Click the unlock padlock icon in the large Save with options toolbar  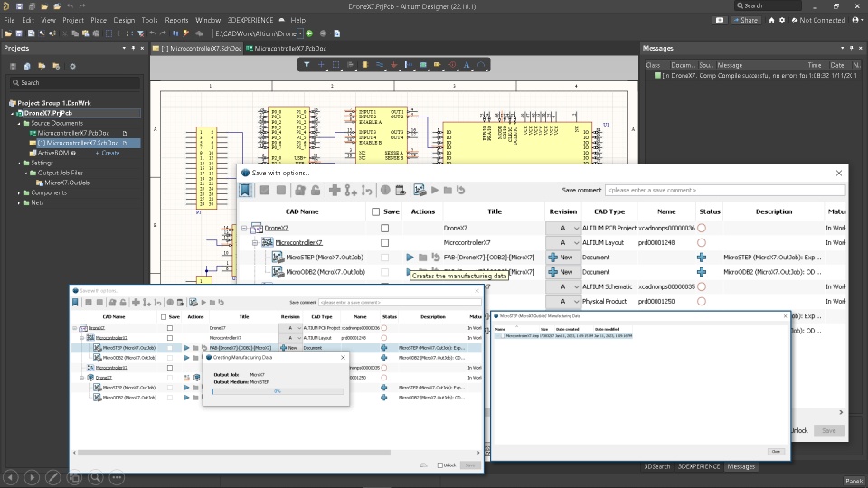click(x=316, y=191)
